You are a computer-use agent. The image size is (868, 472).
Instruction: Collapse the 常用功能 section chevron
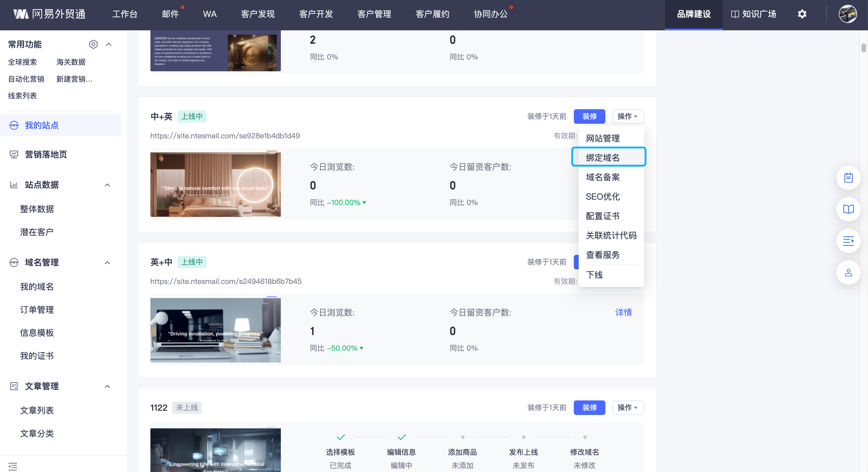[x=109, y=44]
